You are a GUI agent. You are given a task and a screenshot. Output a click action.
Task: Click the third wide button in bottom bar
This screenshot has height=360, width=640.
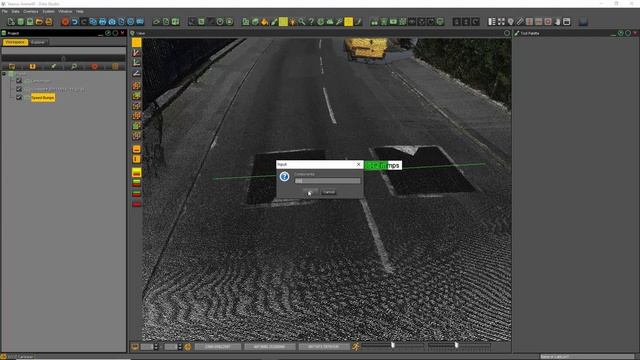[323, 347]
